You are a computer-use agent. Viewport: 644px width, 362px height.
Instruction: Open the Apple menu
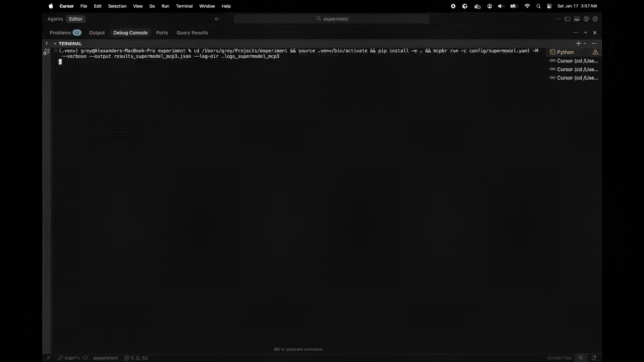tap(50, 6)
